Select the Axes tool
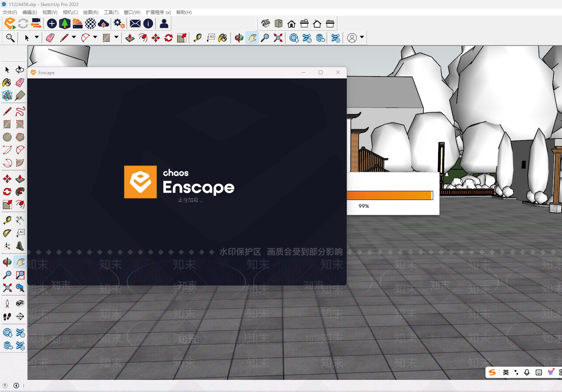This screenshot has width=562, height=392. (x=7, y=246)
